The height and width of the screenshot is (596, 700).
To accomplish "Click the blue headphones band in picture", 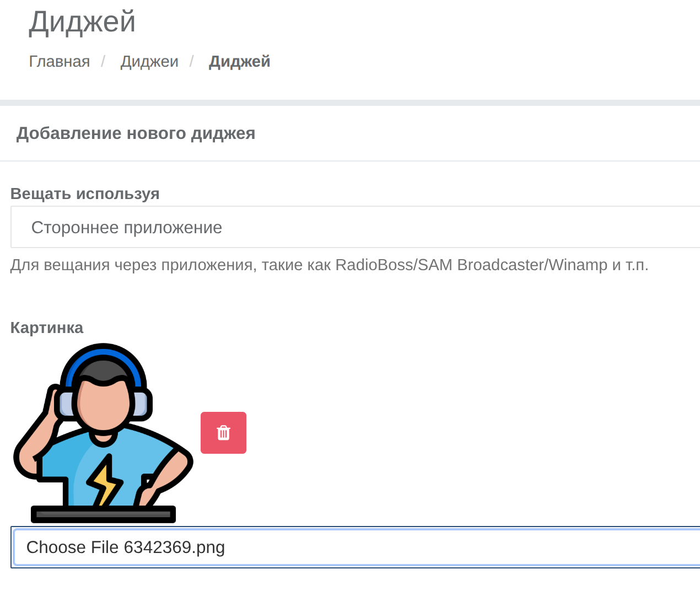I will (103, 353).
